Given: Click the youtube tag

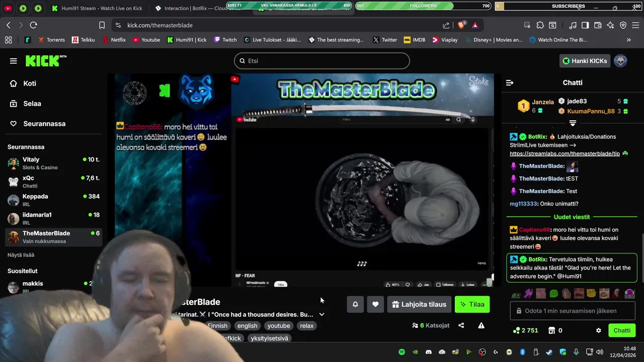Looking at the screenshot, I should tap(279, 326).
